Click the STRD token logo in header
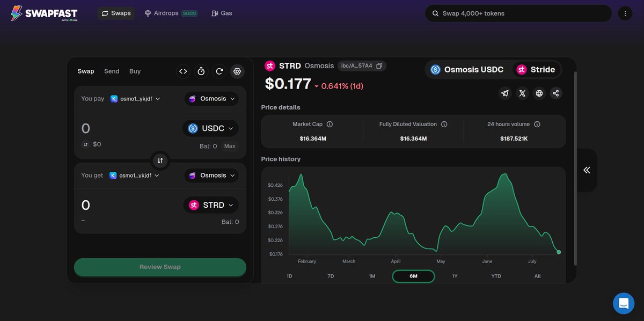The width and height of the screenshot is (644, 321). point(270,66)
